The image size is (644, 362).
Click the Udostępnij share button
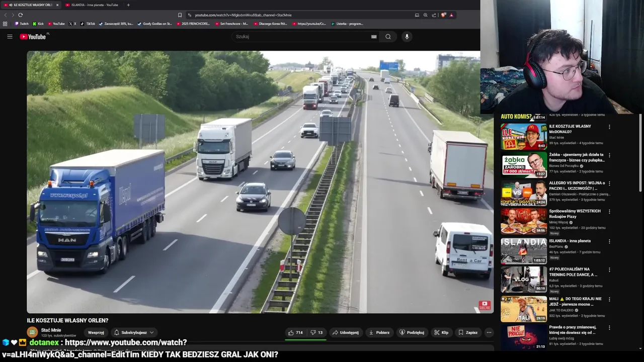pos(346,332)
